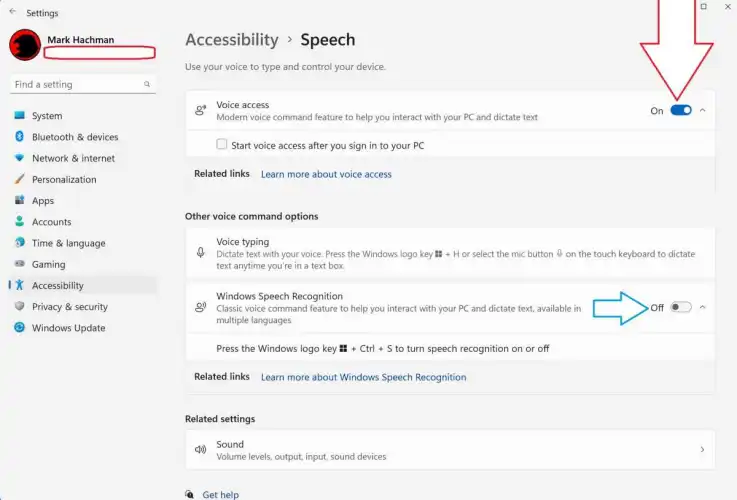Go to Accounts in the sidebar

pyautogui.click(x=51, y=222)
